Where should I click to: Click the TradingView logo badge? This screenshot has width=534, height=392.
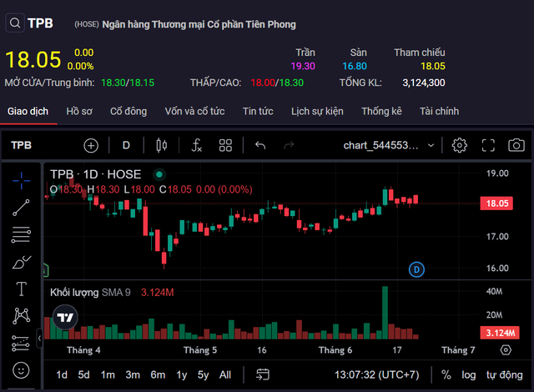pyautogui.click(x=65, y=318)
